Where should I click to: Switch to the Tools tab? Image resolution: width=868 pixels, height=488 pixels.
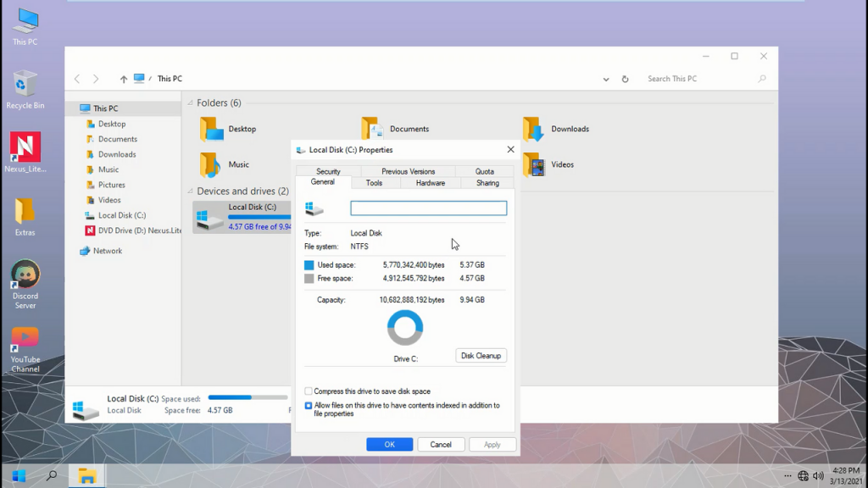pyautogui.click(x=375, y=182)
